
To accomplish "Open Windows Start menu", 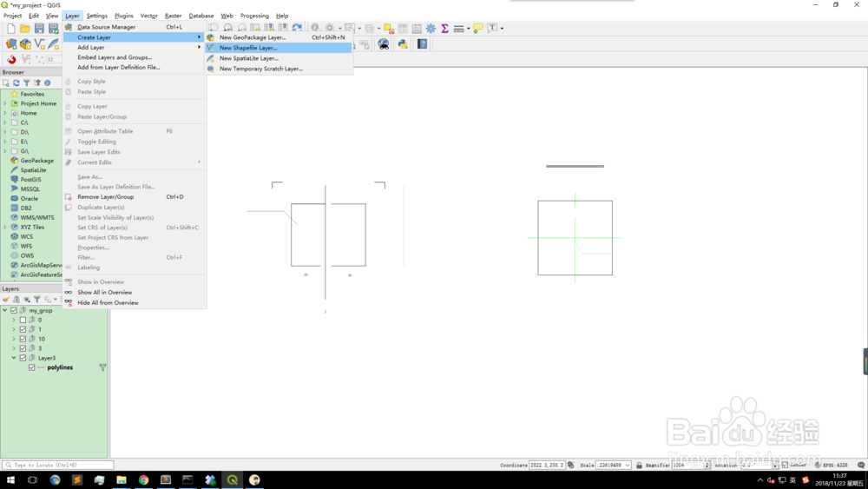I will point(10,479).
